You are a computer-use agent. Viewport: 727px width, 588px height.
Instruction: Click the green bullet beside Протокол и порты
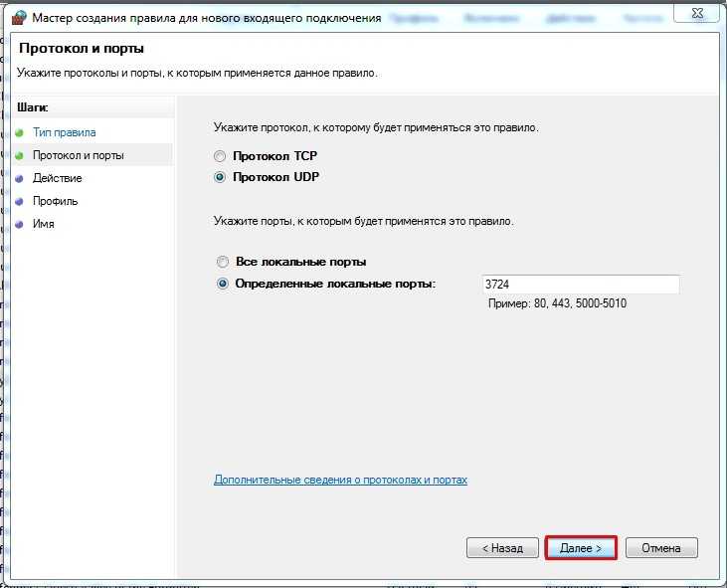19,156
